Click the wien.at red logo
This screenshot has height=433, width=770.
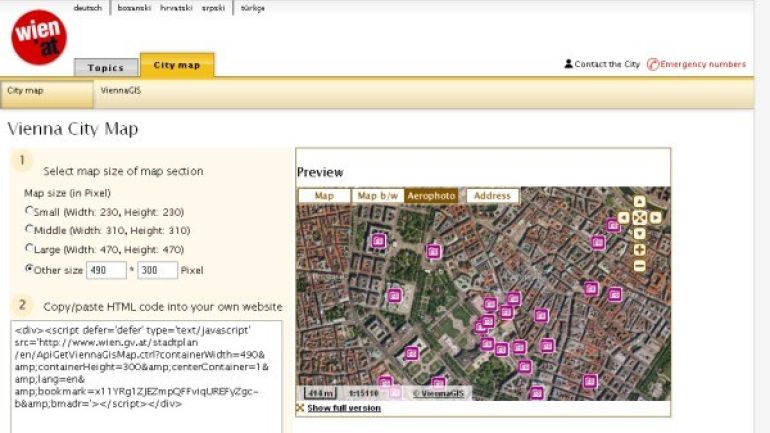click(39, 37)
